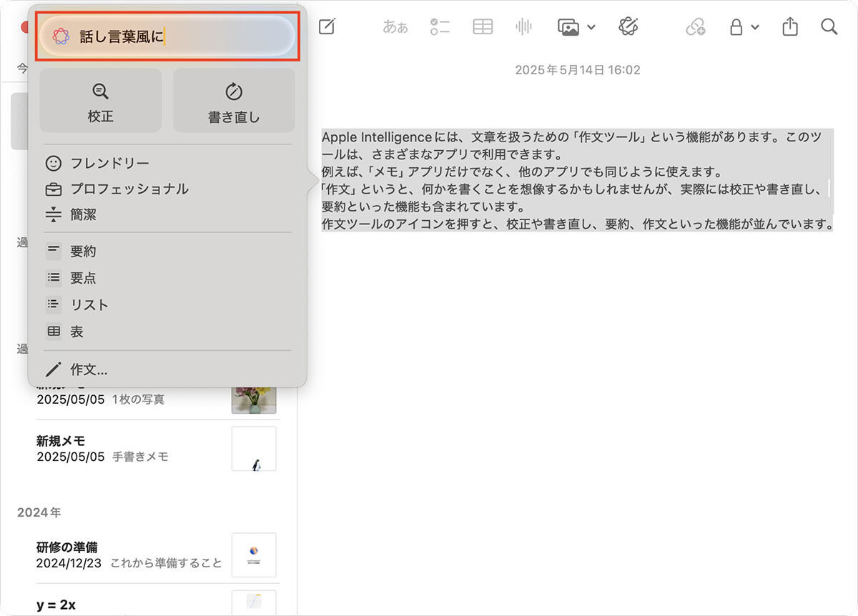
Task: Share the note using the share icon
Action: 789,27
